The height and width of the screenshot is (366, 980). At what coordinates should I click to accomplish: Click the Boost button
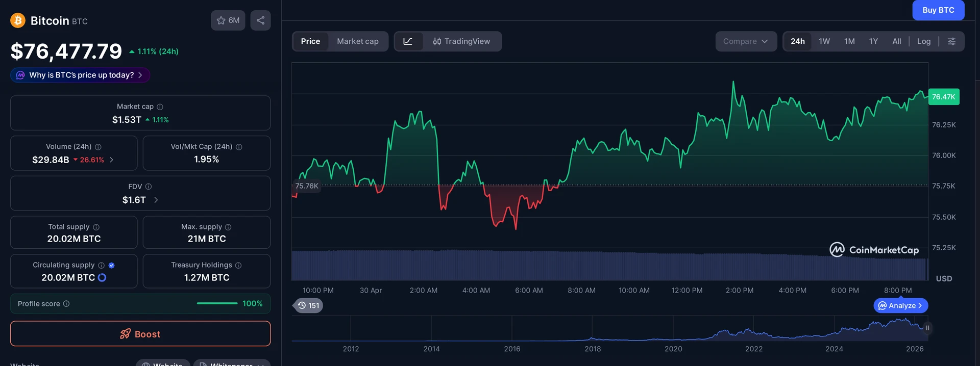(x=140, y=334)
